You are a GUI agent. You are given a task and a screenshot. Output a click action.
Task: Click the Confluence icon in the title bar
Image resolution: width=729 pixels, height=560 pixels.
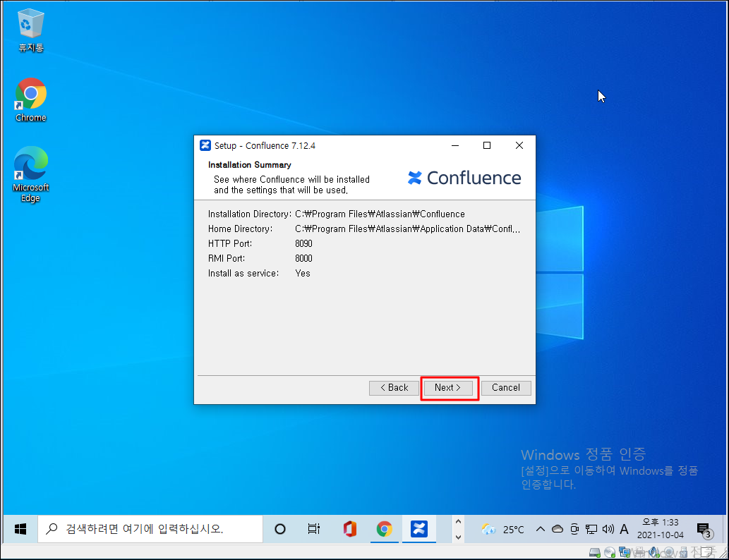tap(205, 145)
